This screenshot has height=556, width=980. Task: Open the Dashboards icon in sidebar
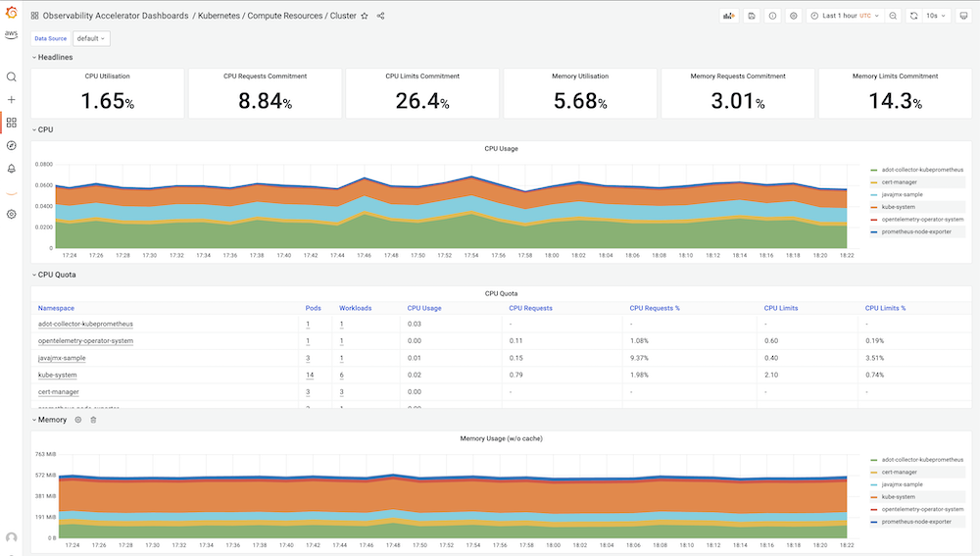[x=11, y=123]
